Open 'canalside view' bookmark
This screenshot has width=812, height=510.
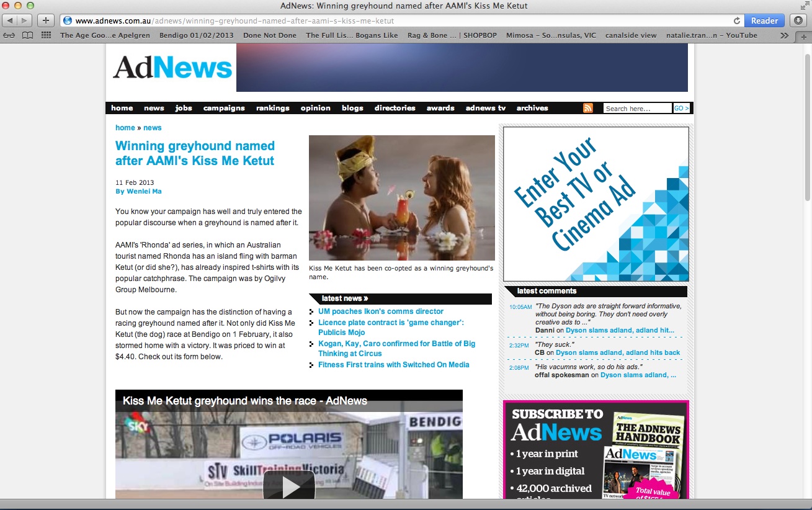click(631, 35)
